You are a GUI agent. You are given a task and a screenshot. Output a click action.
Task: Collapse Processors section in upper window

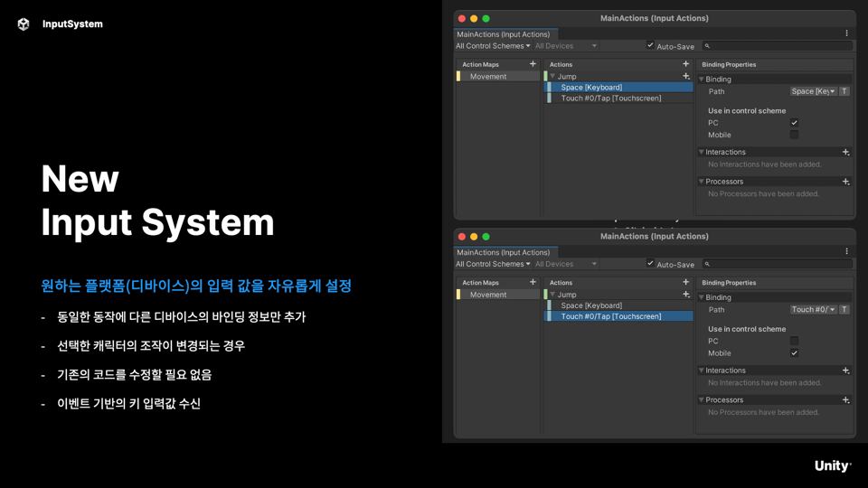tap(702, 182)
